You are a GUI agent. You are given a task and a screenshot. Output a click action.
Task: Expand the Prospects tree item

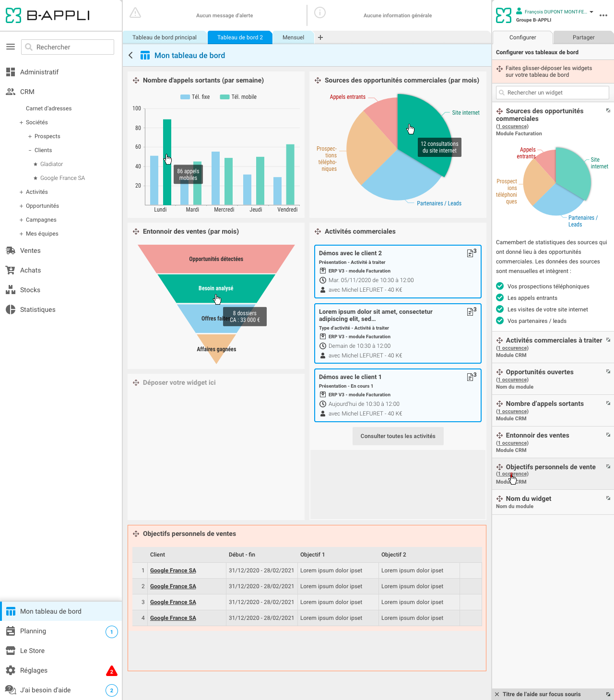tap(30, 136)
